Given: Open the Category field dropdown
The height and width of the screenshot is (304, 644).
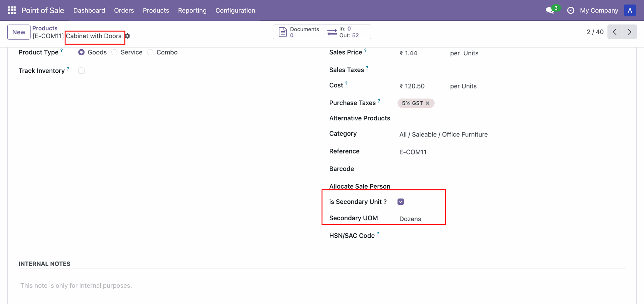Looking at the screenshot, I should (443, 134).
